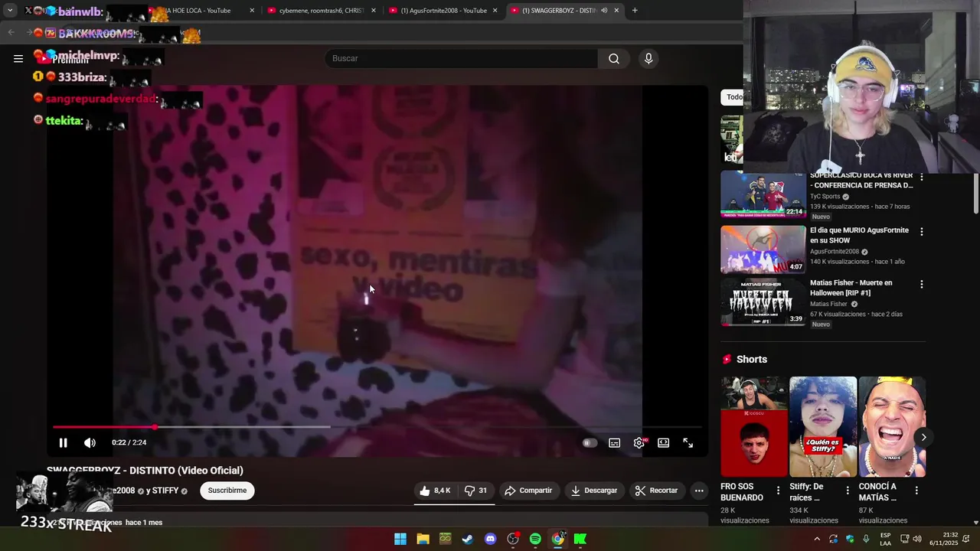The image size is (980, 551).
Task: Open a new browser tab
Action: tap(635, 11)
